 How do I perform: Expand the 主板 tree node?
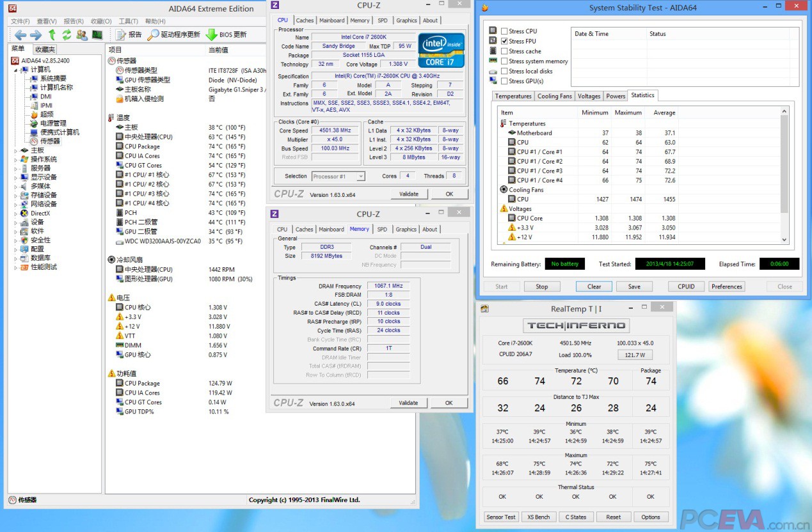(16, 150)
